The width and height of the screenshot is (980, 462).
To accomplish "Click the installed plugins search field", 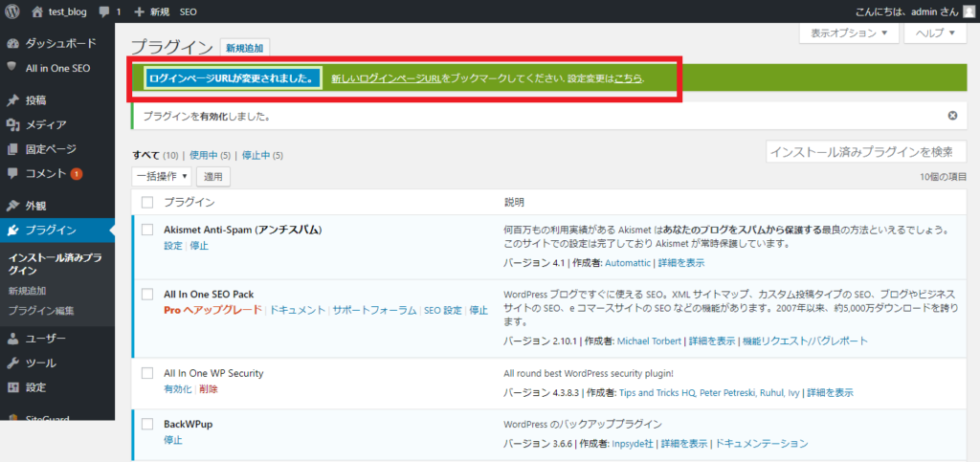I will pyautogui.click(x=865, y=151).
